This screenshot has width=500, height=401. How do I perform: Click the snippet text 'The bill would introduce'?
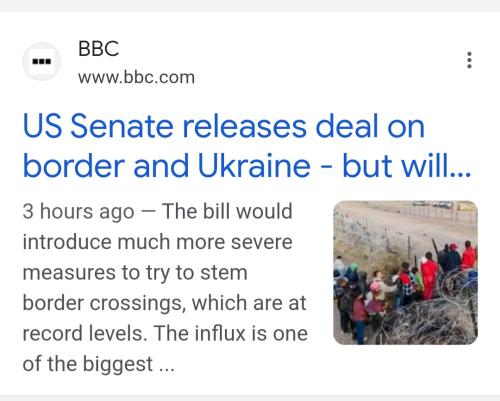pyautogui.click(x=157, y=227)
